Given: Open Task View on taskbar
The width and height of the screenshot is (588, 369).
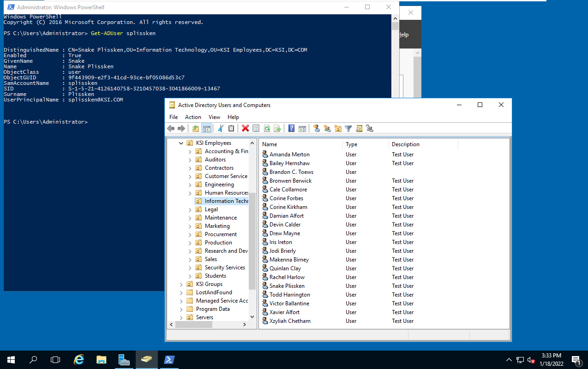Looking at the screenshot, I should tap(55, 360).
